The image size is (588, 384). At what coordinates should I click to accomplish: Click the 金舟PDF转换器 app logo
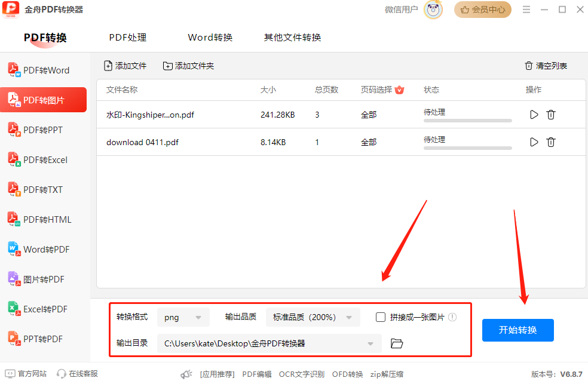click(x=11, y=10)
